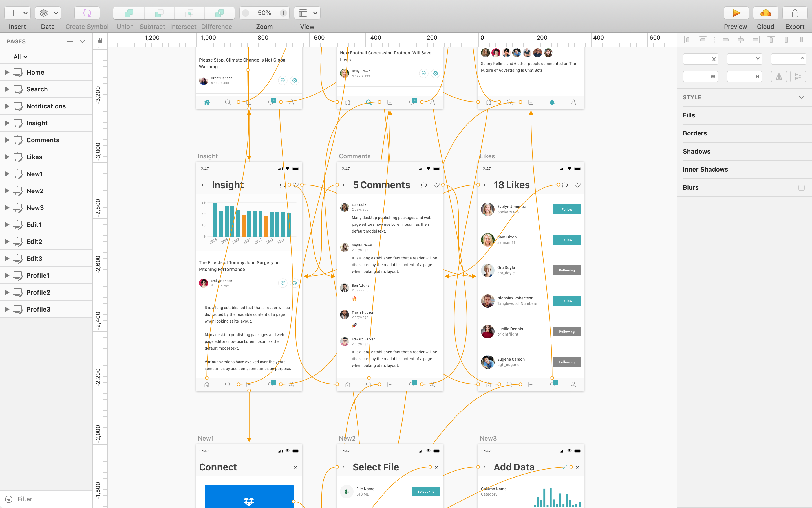Select the New1 page in the sidebar

(46, 174)
